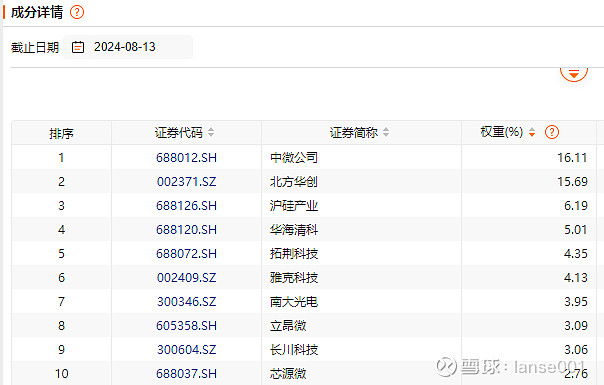Select the name 芯源微
This screenshot has height=385, width=604.
point(288,373)
